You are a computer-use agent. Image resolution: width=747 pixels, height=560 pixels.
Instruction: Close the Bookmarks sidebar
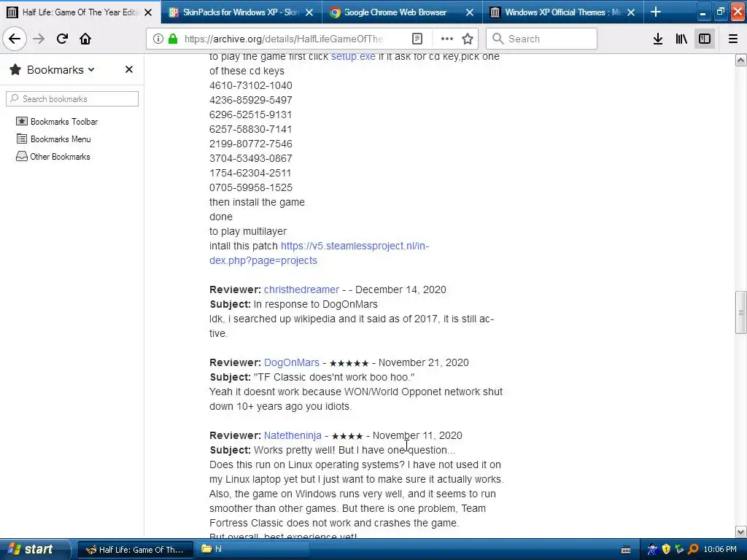pyautogui.click(x=129, y=69)
